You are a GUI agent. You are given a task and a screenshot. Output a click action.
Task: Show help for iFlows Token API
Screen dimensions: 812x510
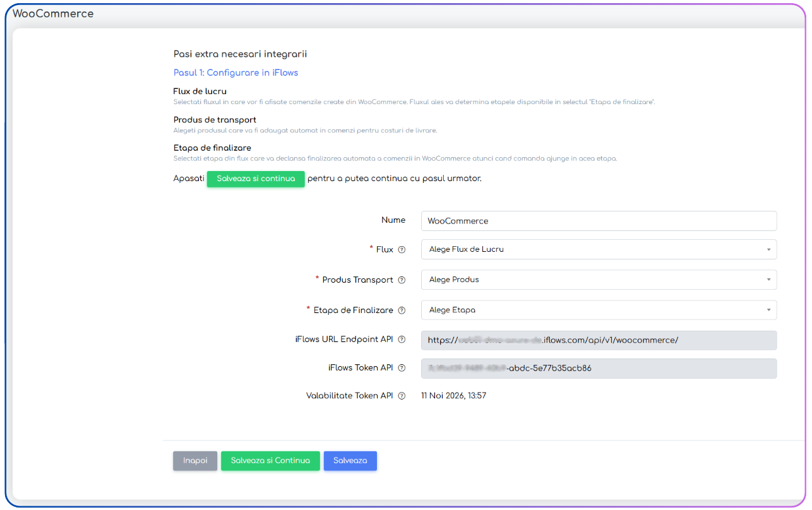click(x=402, y=368)
